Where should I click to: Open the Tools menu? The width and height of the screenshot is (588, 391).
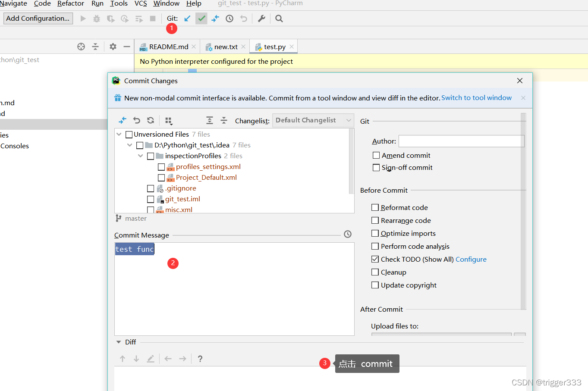click(119, 3)
